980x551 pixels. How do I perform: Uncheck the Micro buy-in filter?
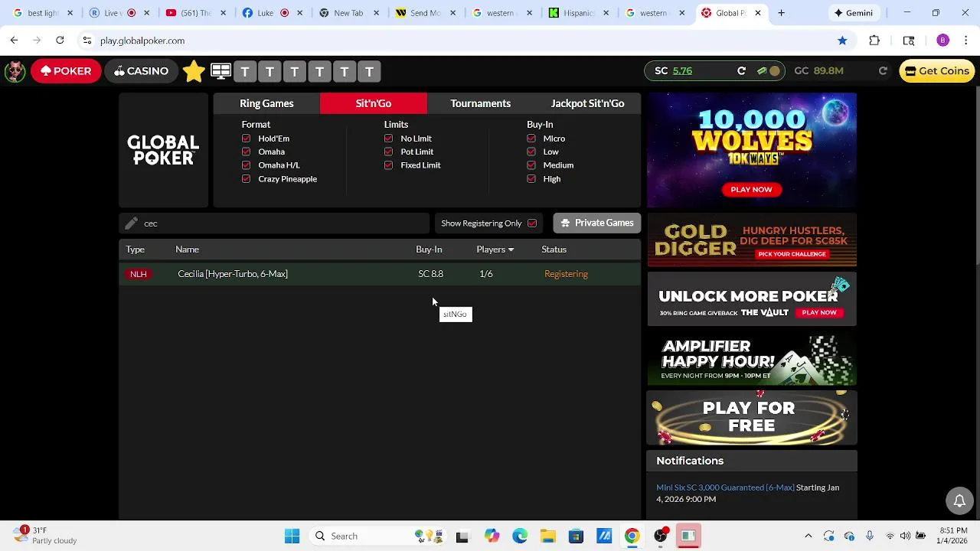pyautogui.click(x=531, y=139)
